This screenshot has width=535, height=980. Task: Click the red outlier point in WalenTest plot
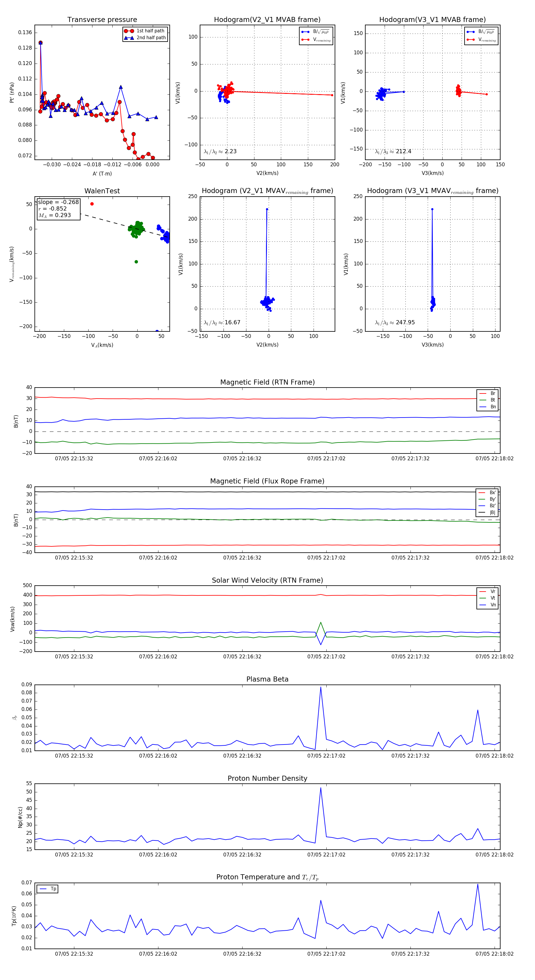click(x=92, y=204)
